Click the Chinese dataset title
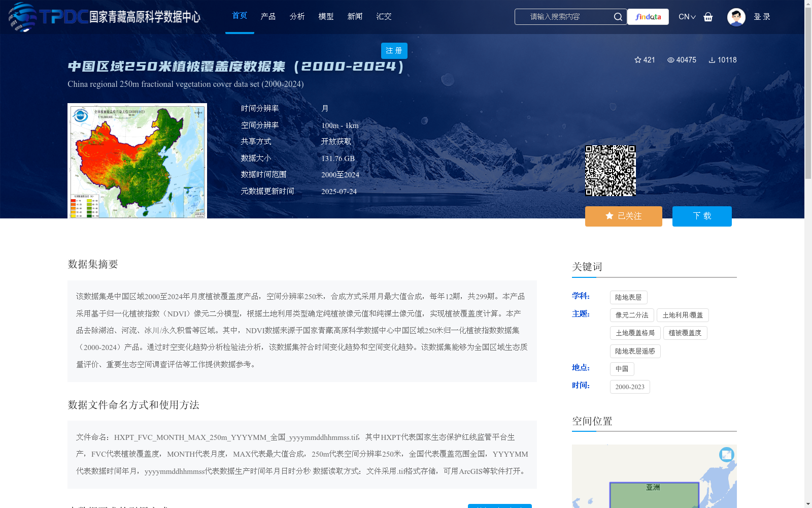Image resolution: width=812 pixels, height=508 pixels. (236, 67)
